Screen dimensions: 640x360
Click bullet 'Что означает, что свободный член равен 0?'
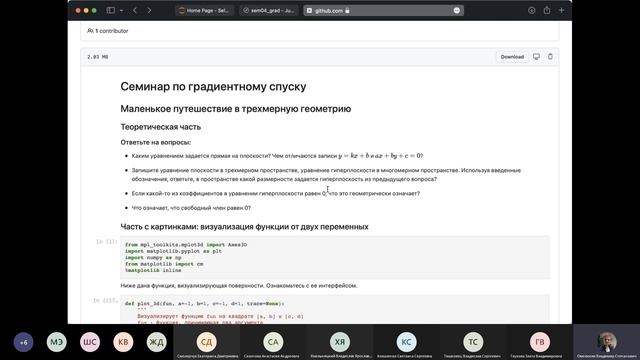point(191,208)
